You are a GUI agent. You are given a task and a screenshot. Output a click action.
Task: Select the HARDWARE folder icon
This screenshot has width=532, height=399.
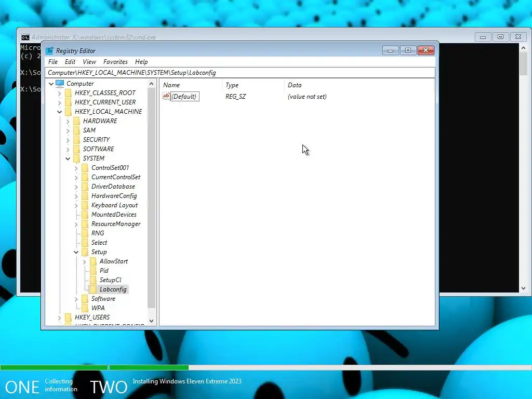click(x=77, y=121)
